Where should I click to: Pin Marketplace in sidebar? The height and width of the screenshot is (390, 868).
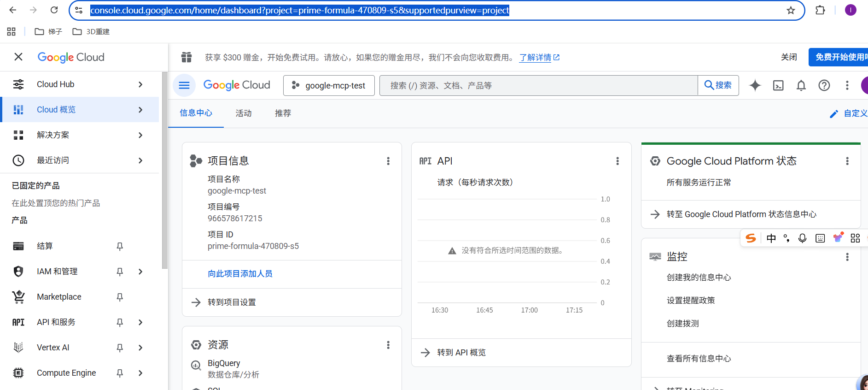[x=120, y=297]
